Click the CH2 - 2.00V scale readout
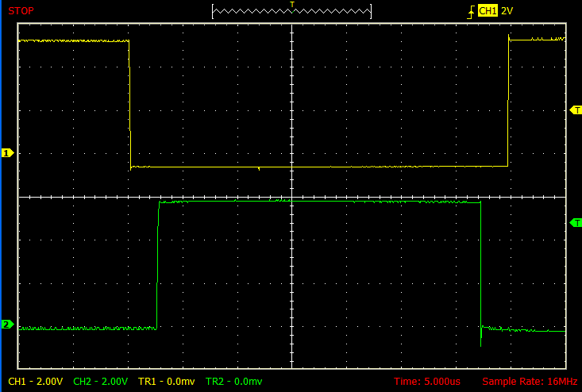This screenshot has height=392, width=582. click(101, 381)
